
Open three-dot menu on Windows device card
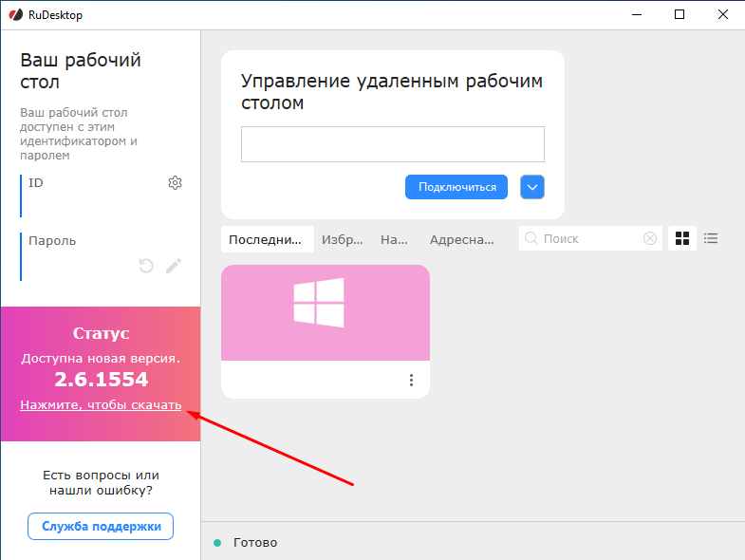coord(411,380)
